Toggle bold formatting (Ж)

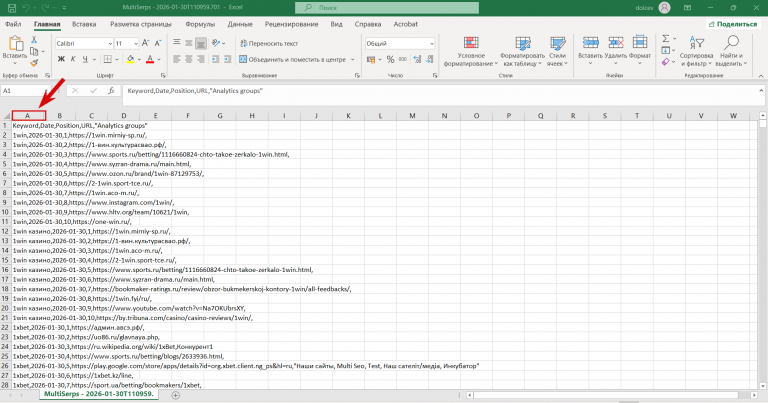coord(61,59)
